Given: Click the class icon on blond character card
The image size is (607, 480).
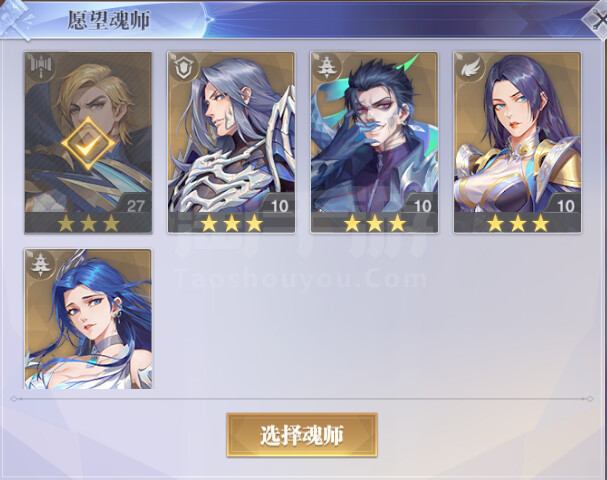Looking at the screenshot, I should click(x=40, y=67).
